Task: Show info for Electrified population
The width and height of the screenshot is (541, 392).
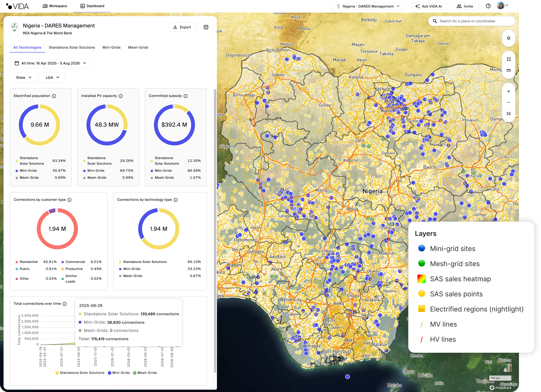Action: (54, 96)
